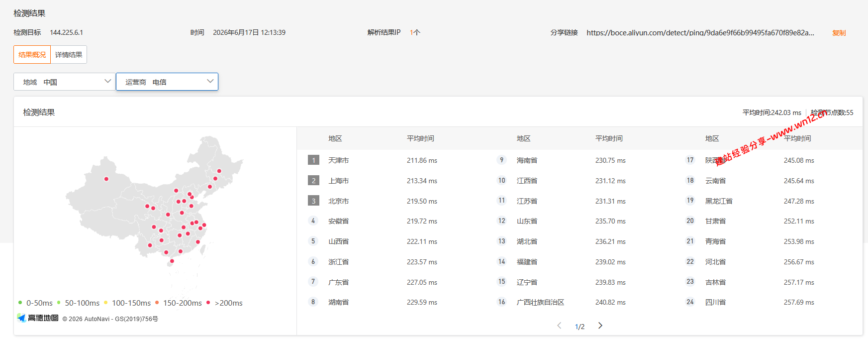Screen dimensions: 868x341
Task: Click the timestamp 2026年6月17日 12:13:39
Action: click(x=249, y=32)
